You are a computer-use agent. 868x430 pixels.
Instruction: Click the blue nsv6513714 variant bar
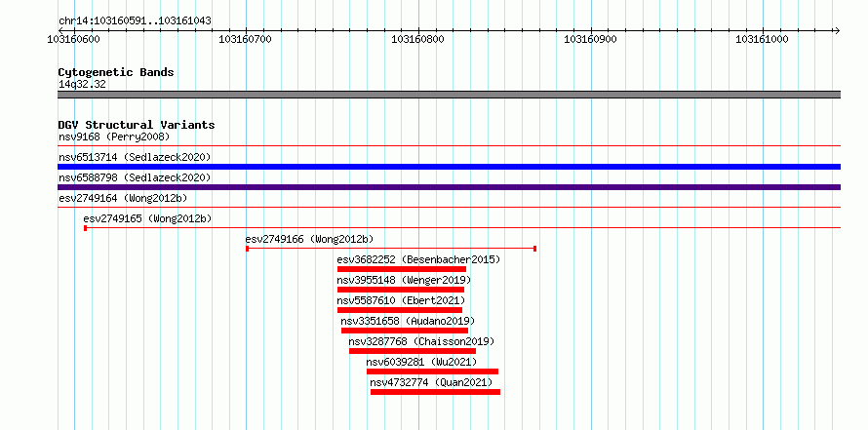pyautogui.click(x=449, y=167)
